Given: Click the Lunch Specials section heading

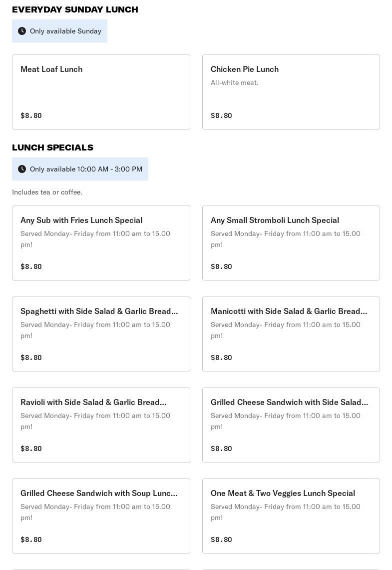Looking at the screenshot, I should pyautogui.click(x=52, y=147).
